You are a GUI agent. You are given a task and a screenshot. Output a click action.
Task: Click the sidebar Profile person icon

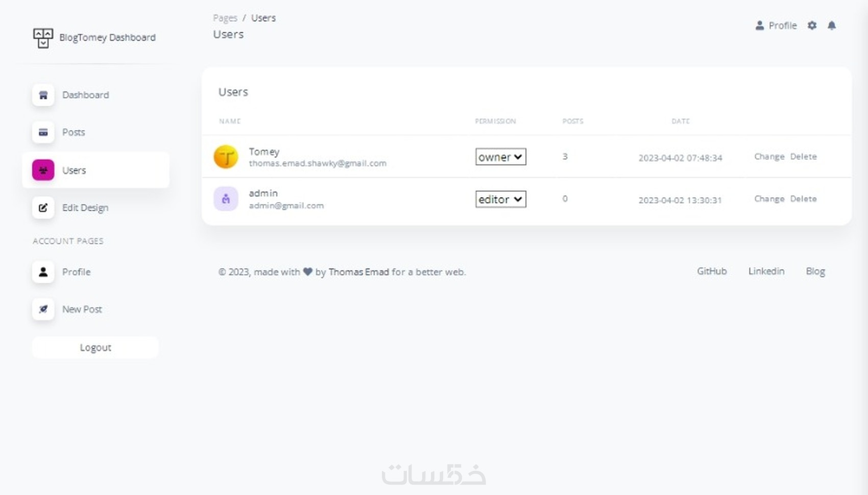[43, 272]
